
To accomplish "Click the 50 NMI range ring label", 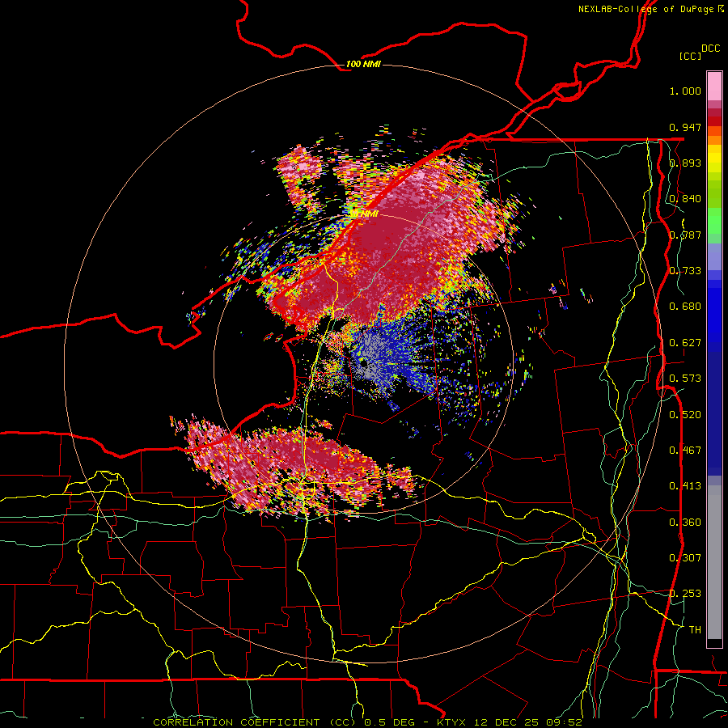I will (364, 214).
